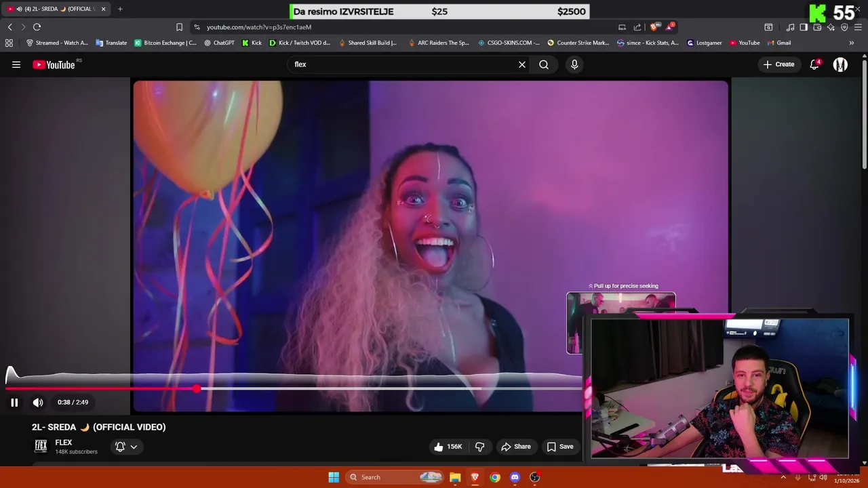Reload the current page
The image size is (868, 488).
37,27
